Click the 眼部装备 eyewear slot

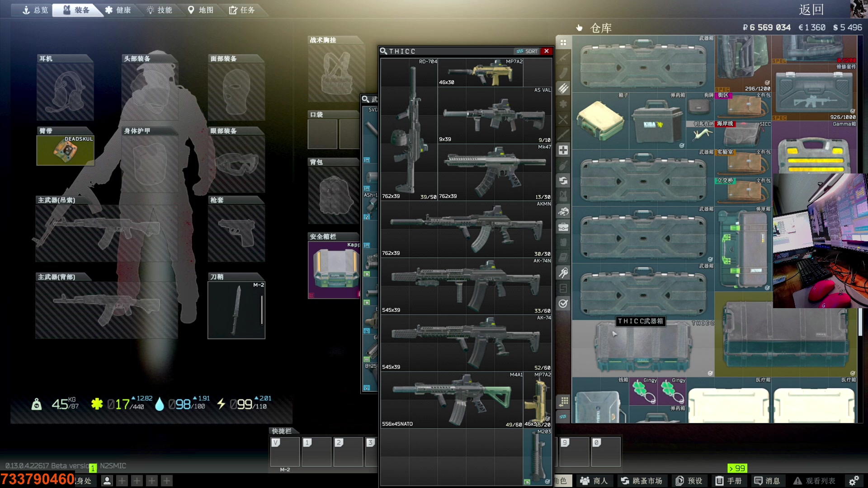[236, 164]
